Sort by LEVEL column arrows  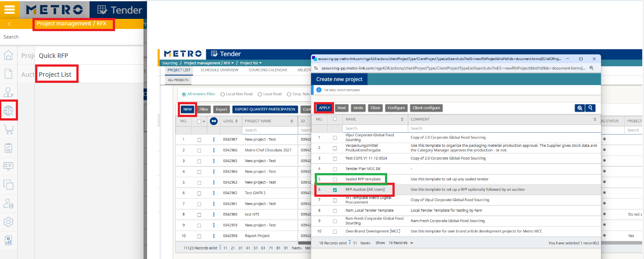pos(237,121)
